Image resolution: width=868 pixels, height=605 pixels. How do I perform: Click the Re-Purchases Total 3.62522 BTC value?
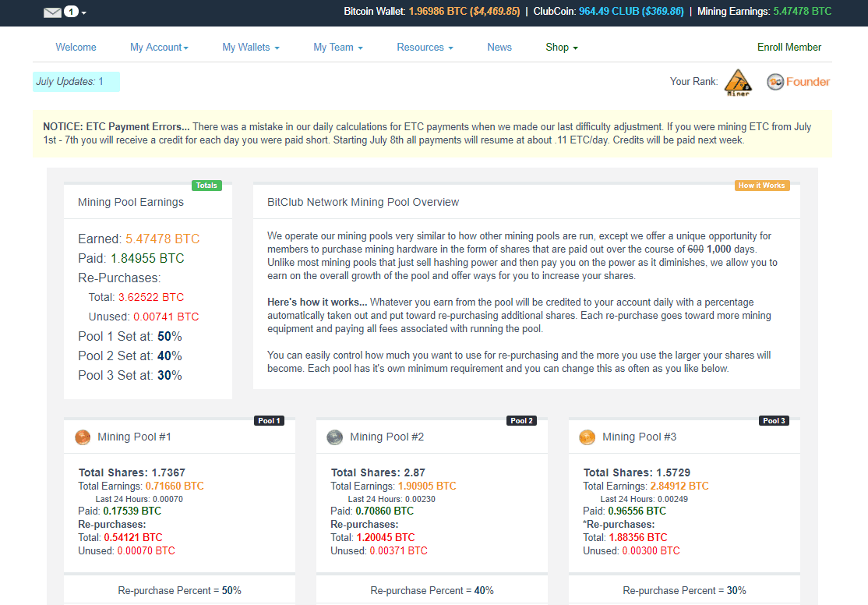[151, 298]
